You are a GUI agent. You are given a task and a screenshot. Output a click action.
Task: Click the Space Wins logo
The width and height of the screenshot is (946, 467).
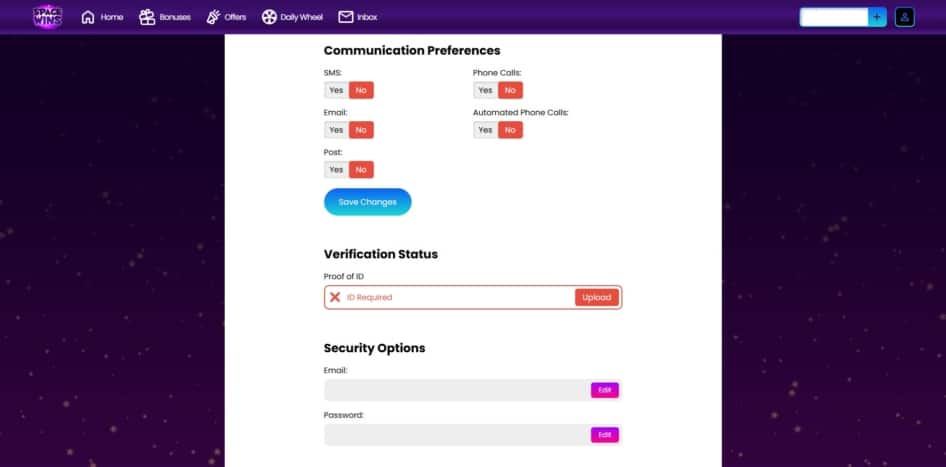(48, 17)
